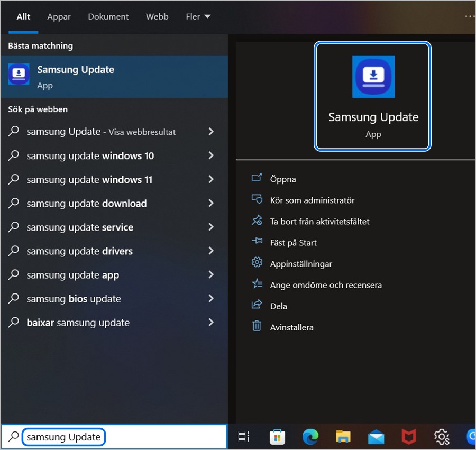Open the Fler dropdown menu
This screenshot has width=476, height=450.
(x=197, y=16)
